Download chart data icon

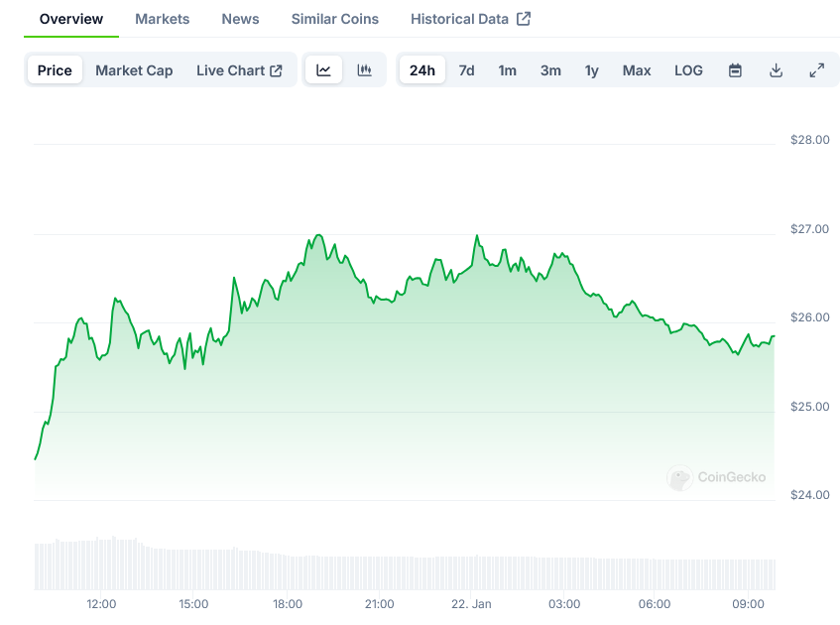[776, 70]
